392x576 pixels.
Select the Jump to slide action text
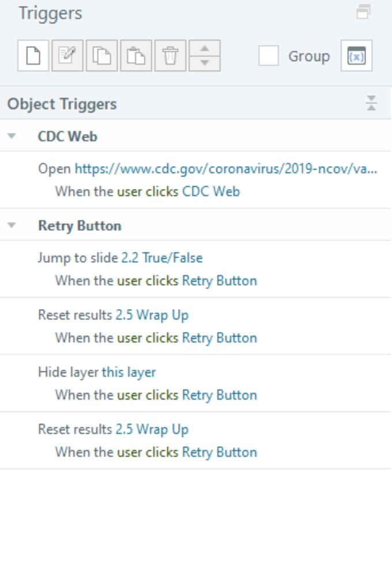coord(78,258)
